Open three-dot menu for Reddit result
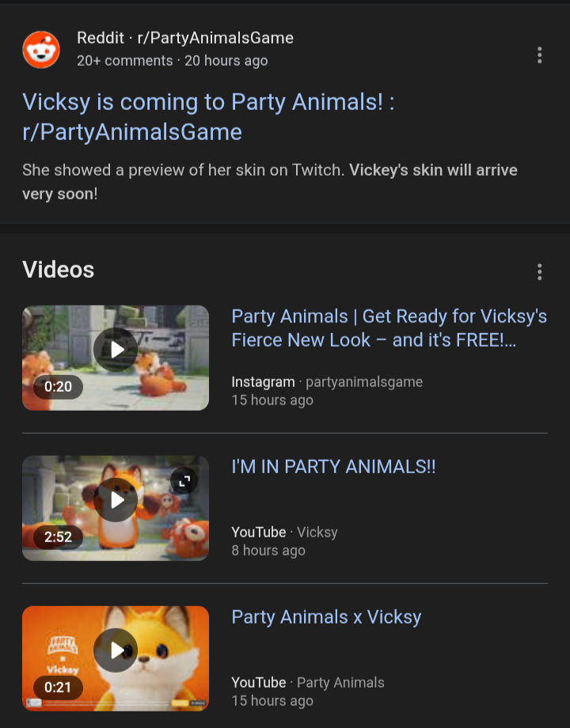Viewport: 570px width, 728px height. [539, 55]
